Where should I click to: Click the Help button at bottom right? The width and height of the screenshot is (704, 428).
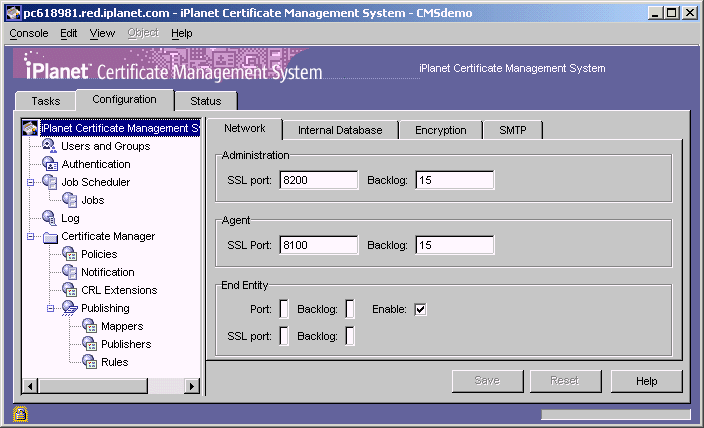tap(647, 381)
